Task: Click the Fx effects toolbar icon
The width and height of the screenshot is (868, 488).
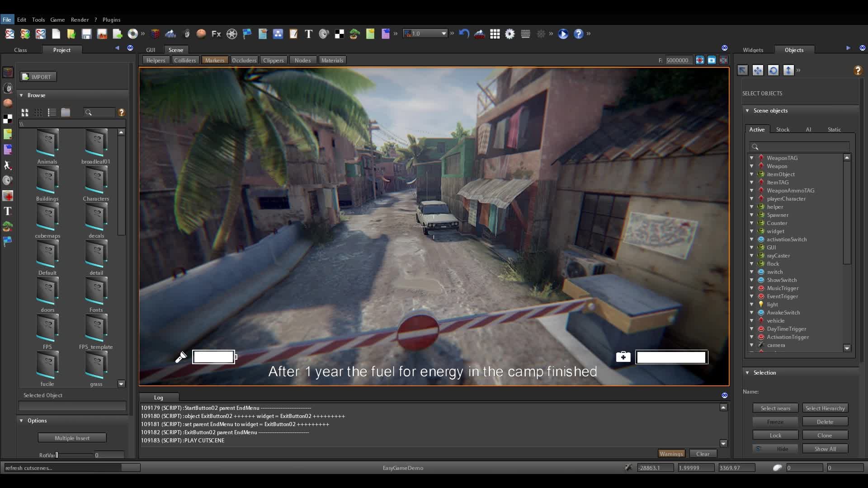Action: pyautogui.click(x=216, y=34)
